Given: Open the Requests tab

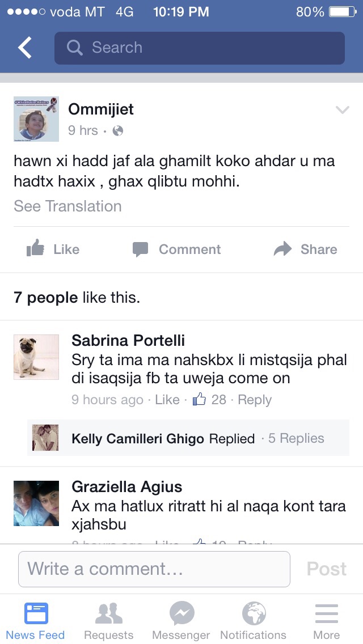Looking at the screenshot, I should coord(108,621).
